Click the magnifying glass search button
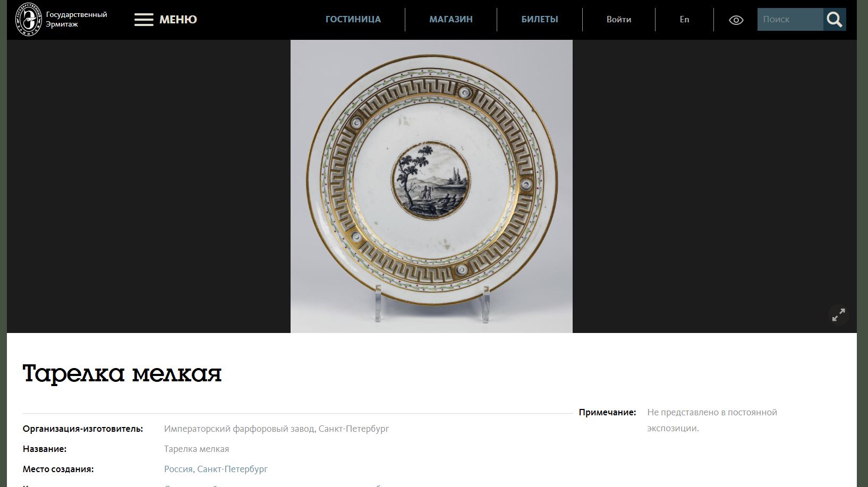This screenshot has height=487, width=868. point(835,20)
